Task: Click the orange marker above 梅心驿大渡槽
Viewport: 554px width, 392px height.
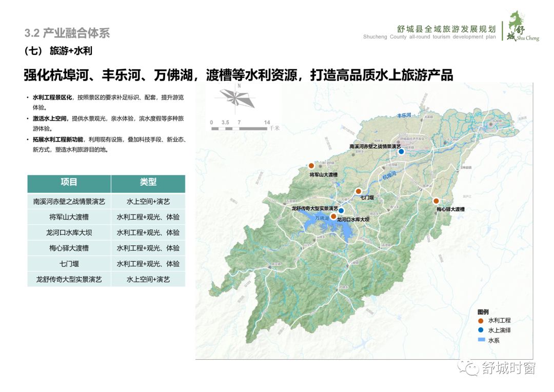Action: click(x=436, y=201)
